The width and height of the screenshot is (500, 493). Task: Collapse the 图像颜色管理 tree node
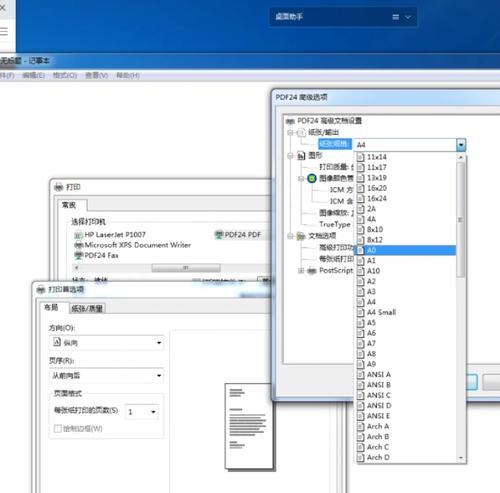[x=301, y=179]
